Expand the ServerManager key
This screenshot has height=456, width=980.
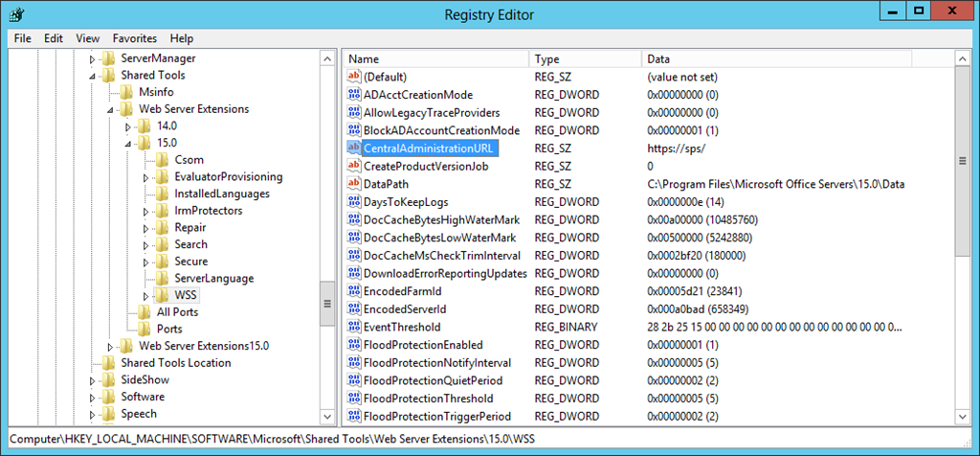click(x=93, y=58)
